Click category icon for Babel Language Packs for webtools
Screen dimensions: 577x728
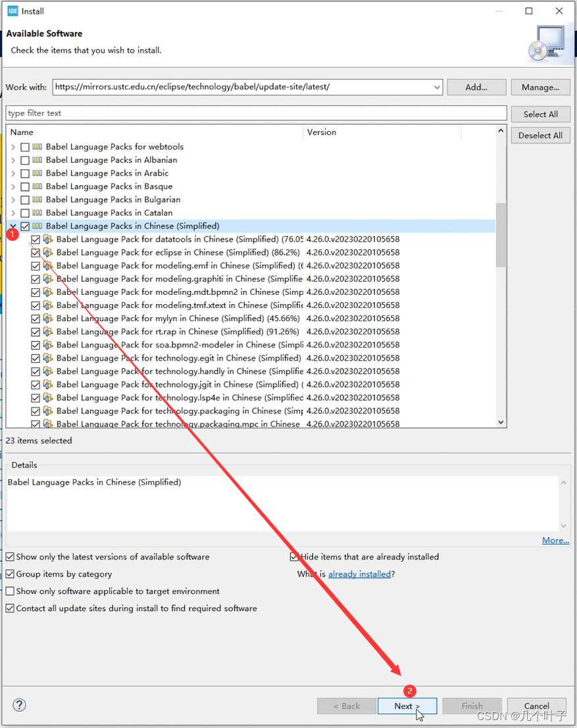click(37, 147)
